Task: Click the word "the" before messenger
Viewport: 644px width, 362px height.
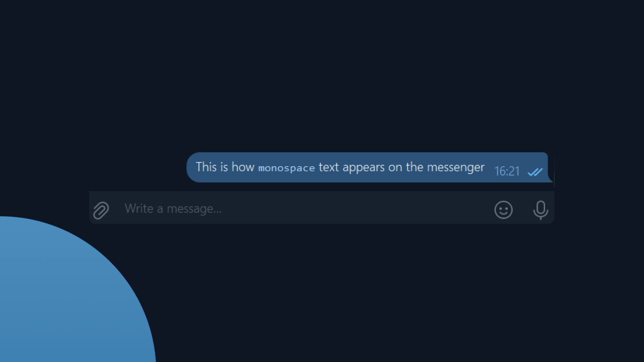Action: (415, 167)
